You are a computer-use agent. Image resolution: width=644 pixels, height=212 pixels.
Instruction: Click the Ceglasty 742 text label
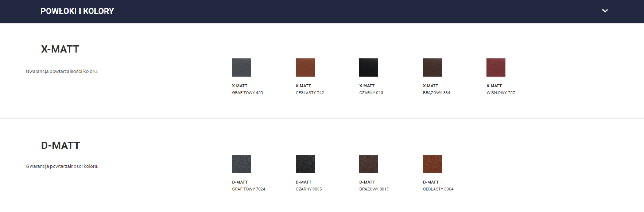[x=310, y=93]
